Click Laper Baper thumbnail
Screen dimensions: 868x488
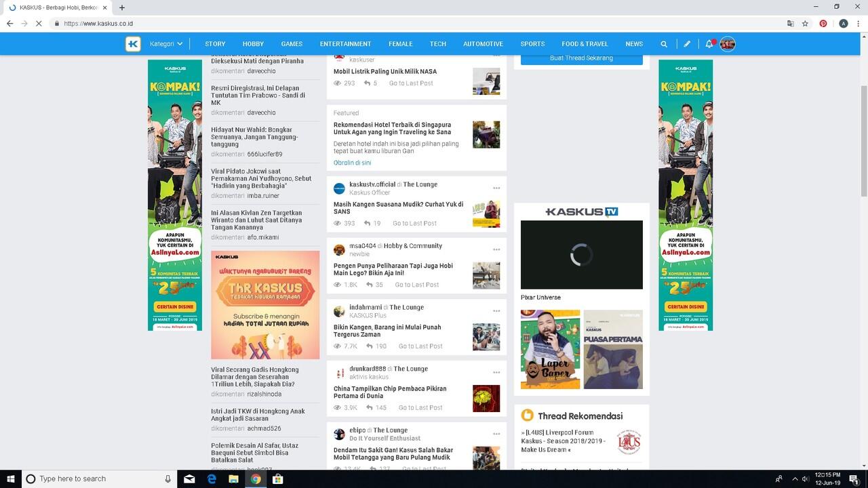click(550, 350)
